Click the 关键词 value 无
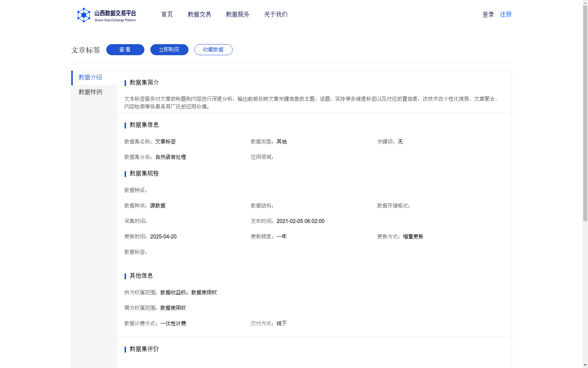Viewport: 588px width, 368px height. pos(400,142)
